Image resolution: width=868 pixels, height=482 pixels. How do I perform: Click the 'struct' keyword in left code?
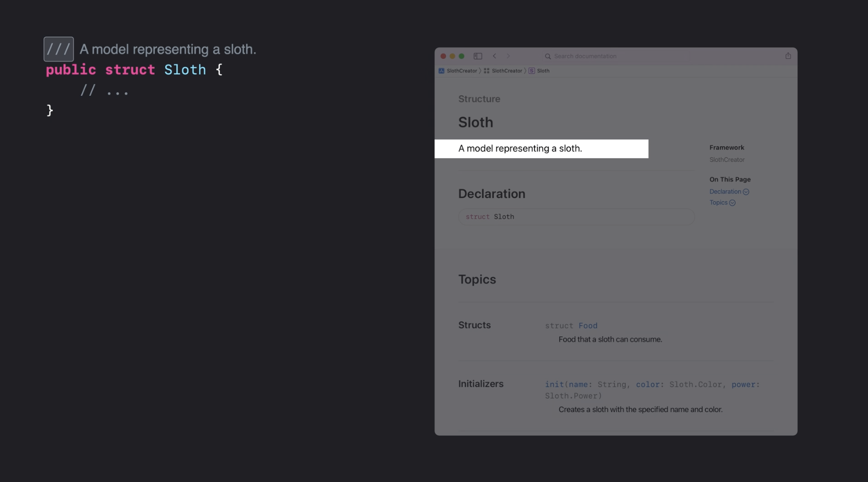coord(130,70)
